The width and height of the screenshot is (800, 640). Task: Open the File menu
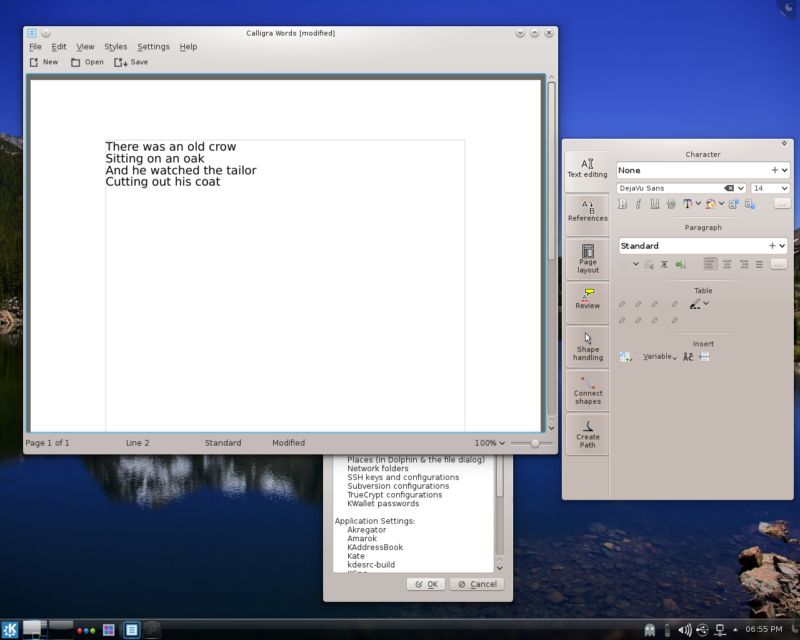click(x=35, y=46)
